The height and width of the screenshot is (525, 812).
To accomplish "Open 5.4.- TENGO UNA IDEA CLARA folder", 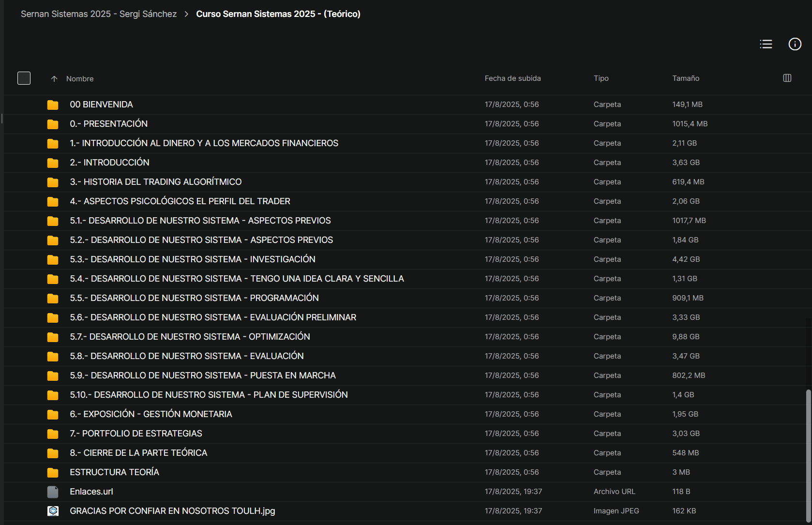I will (x=237, y=279).
